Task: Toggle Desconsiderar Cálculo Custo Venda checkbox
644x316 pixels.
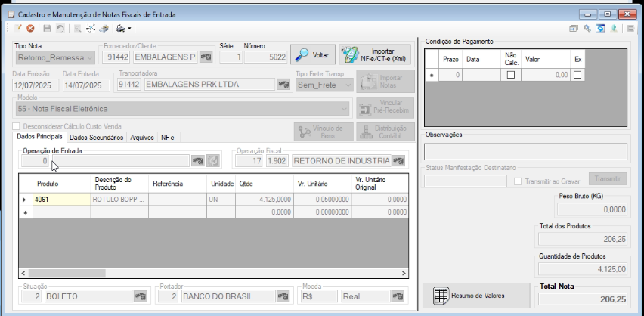Action: [x=16, y=126]
